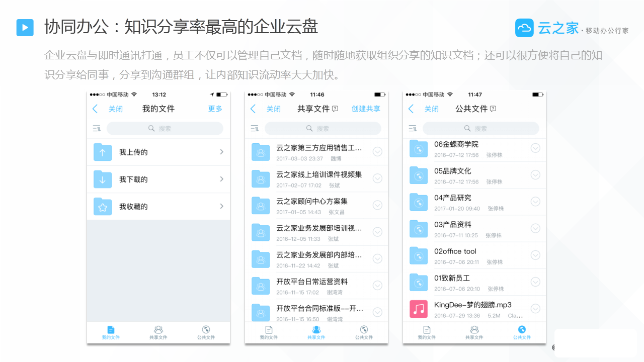Switch to 我的文件 tab in first phone
644x362 pixels.
tap(111, 333)
